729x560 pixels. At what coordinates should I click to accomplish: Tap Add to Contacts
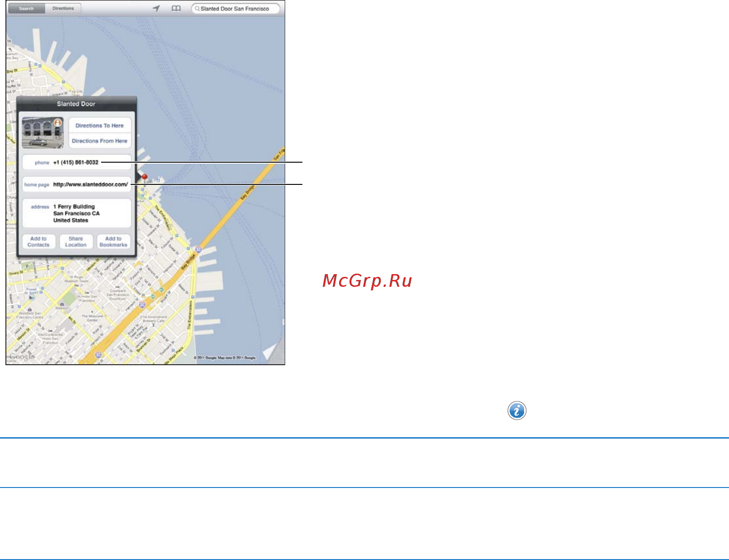point(39,241)
